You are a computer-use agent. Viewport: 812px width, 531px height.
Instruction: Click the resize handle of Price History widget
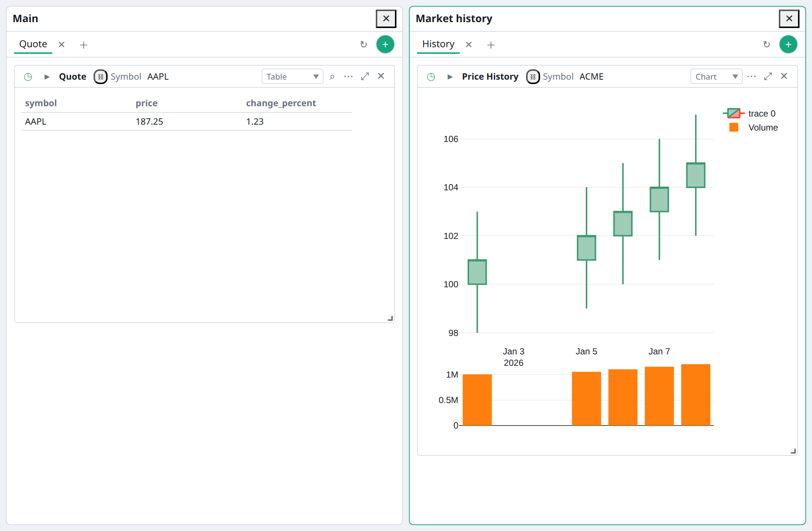pyautogui.click(x=793, y=451)
